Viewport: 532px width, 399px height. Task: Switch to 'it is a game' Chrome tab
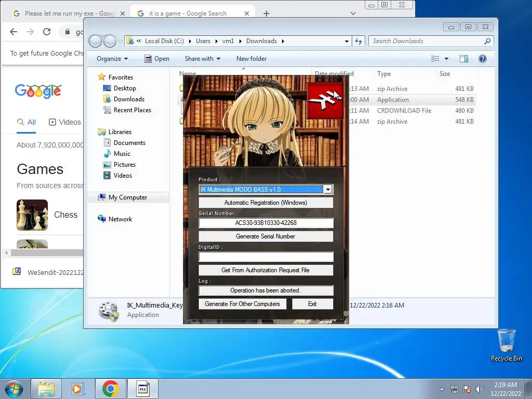click(193, 14)
